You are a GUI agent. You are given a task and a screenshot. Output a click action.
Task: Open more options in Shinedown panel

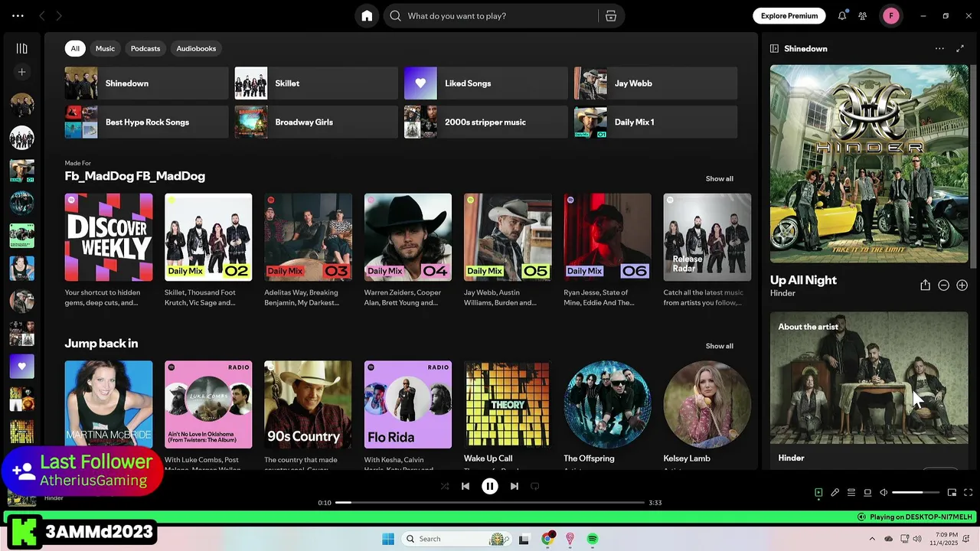(939, 48)
